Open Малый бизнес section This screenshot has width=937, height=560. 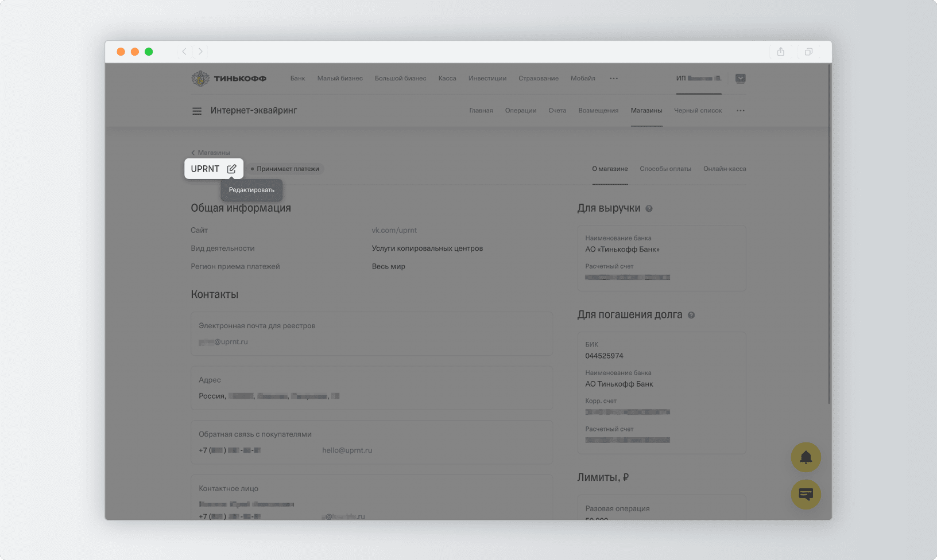340,79
